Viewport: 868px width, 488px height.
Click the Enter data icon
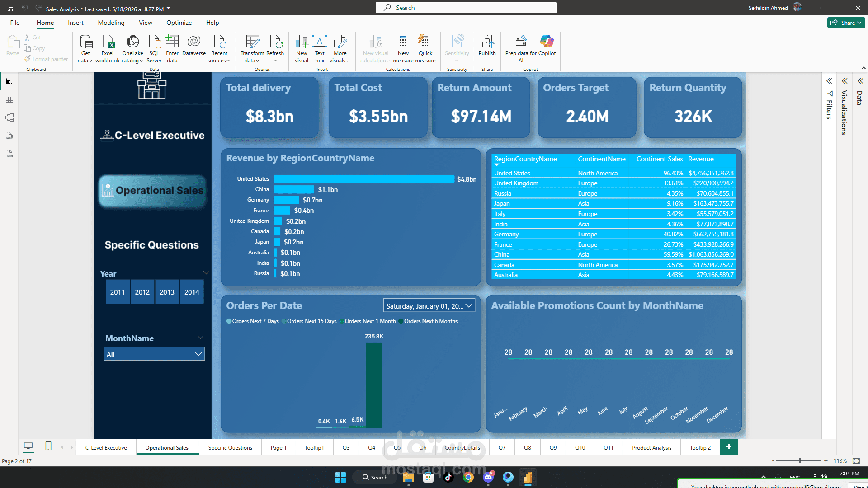click(172, 41)
